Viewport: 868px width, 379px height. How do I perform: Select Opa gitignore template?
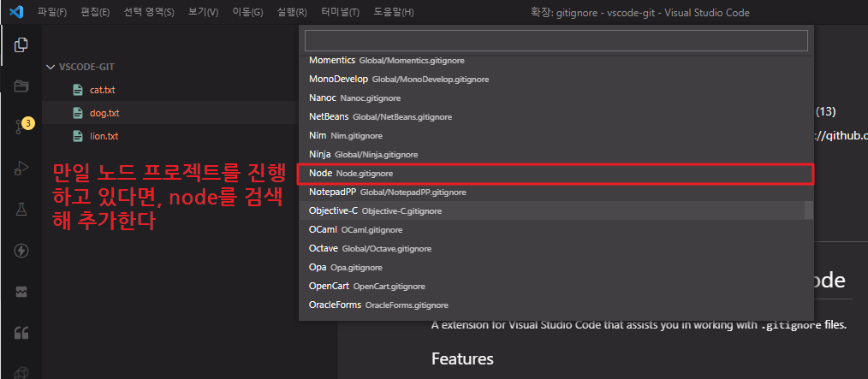pyautogui.click(x=556, y=267)
